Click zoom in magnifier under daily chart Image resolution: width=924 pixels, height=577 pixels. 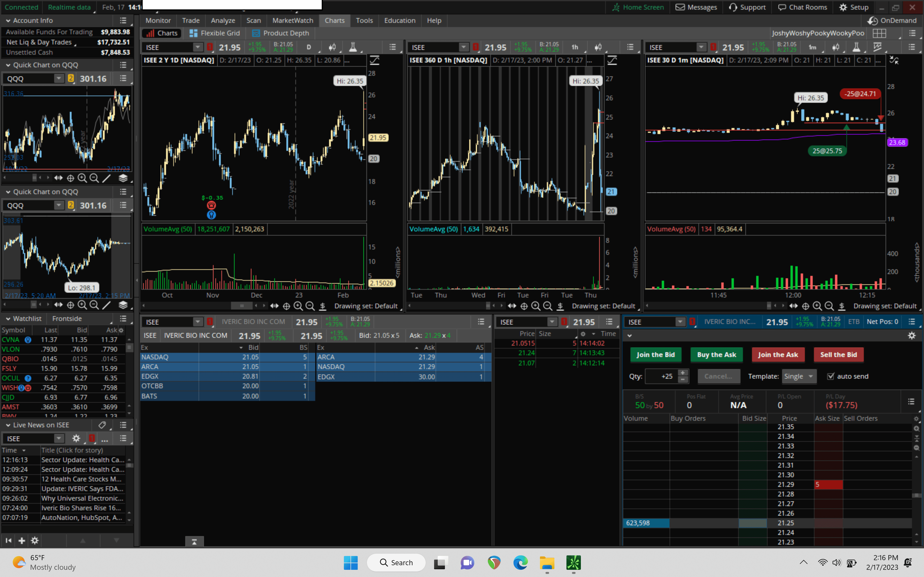(298, 306)
